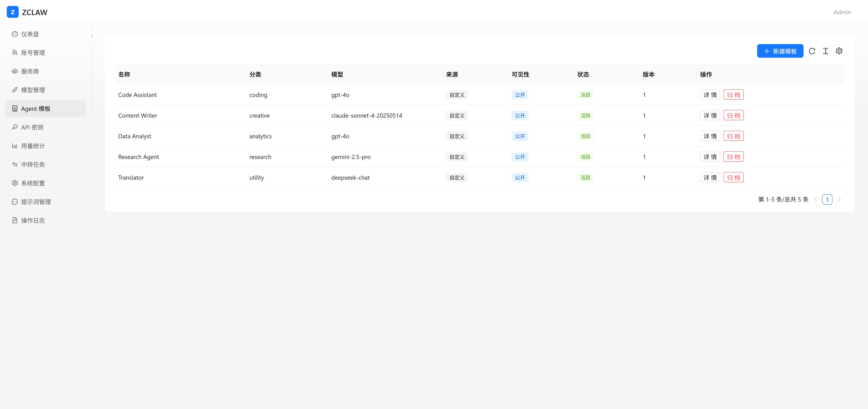This screenshot has height=409, width=868.
Task: Go to next page arrow
Action: coord(839,199)
